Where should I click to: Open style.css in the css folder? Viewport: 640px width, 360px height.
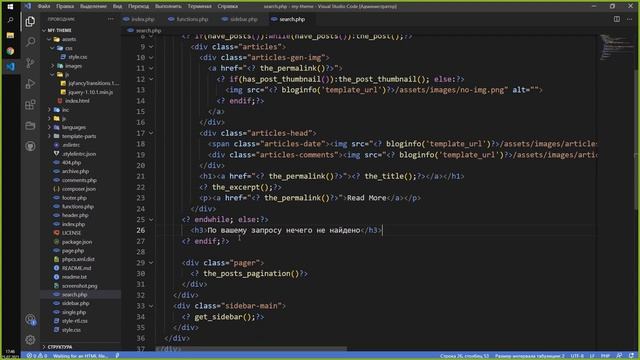point(78,57)
